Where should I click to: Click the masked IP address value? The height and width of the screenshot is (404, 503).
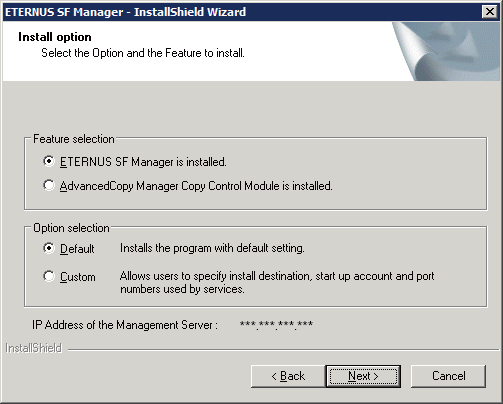click(276, 325)
